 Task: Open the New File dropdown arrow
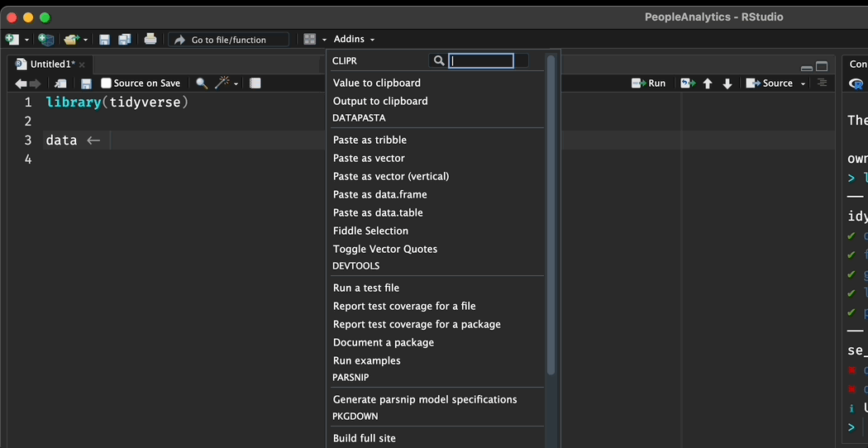26,40
